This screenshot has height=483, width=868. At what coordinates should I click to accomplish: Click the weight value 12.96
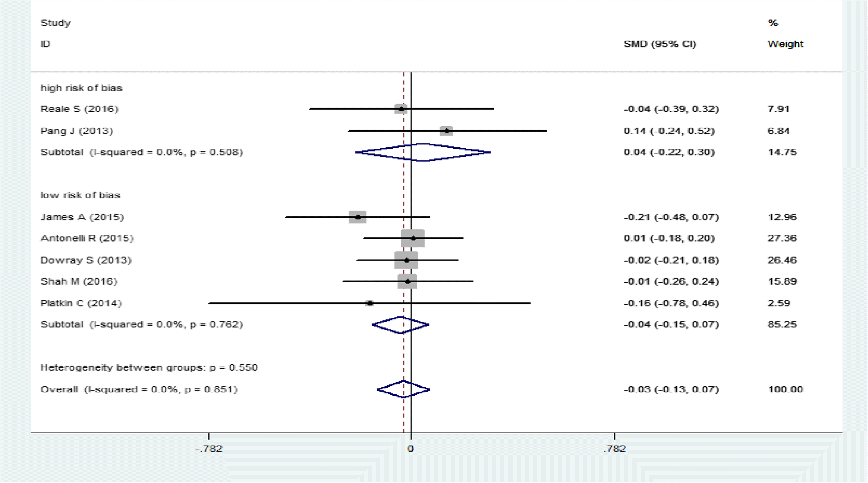(782, 217)
